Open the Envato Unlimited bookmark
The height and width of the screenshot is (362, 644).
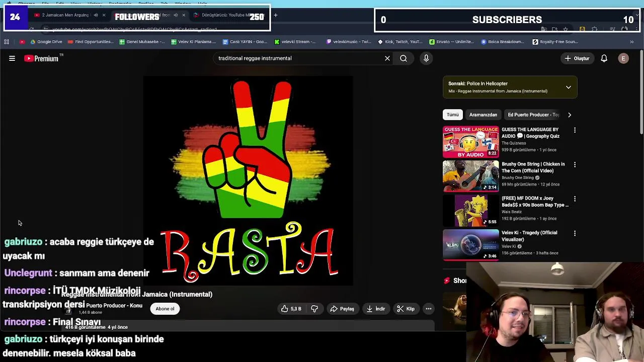click(x=451, y=42)
